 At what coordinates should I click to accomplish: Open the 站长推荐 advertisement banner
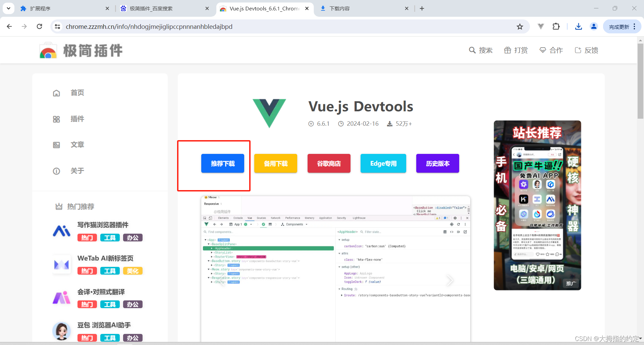point(537,205)
